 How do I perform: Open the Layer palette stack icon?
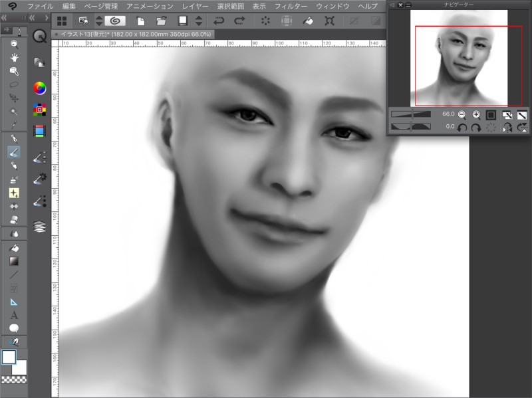click(x=40, y=227)
